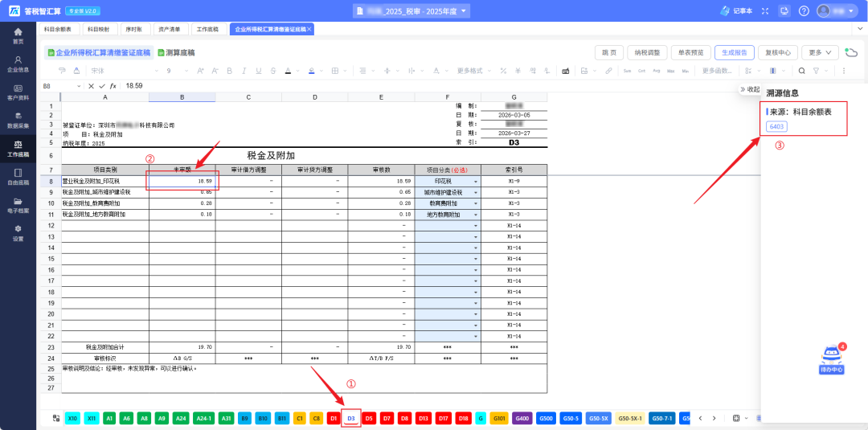868x430 pixels.
Task: Apply percent number format
Action: [503, 71]
